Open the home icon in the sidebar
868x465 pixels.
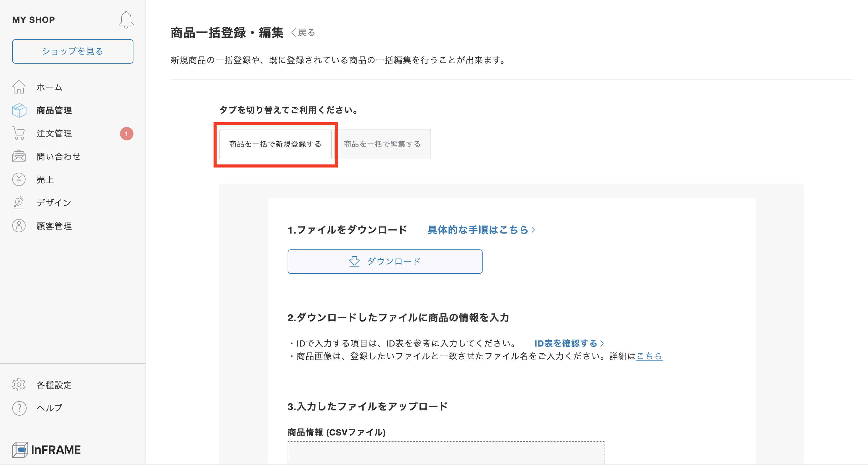coord(19,87)
